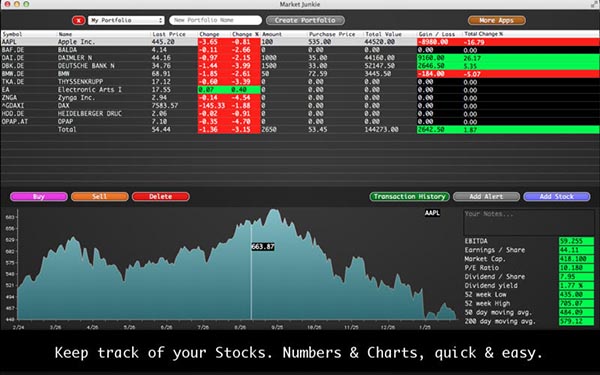This screenshot has width=600, height=375.
Task: Click the orange Sell button
Action: (x=99, y=197)
